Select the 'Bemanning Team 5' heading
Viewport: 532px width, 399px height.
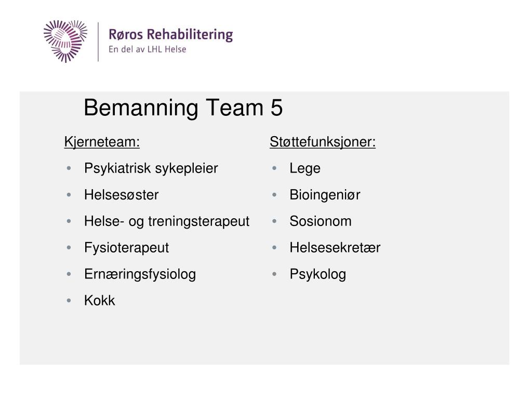click(x=183, y=108)
